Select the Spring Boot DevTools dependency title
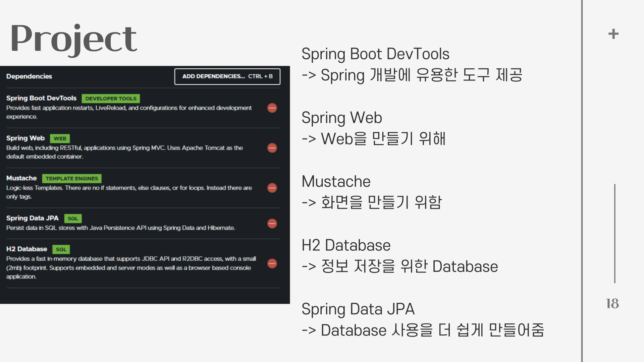 pyautogui.click(x=41, y=98)
